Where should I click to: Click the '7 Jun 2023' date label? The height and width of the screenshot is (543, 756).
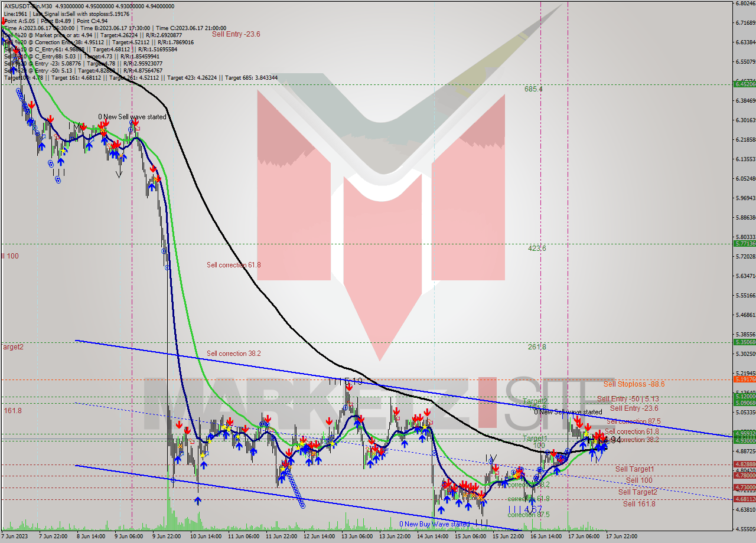(x=14, y=537)
